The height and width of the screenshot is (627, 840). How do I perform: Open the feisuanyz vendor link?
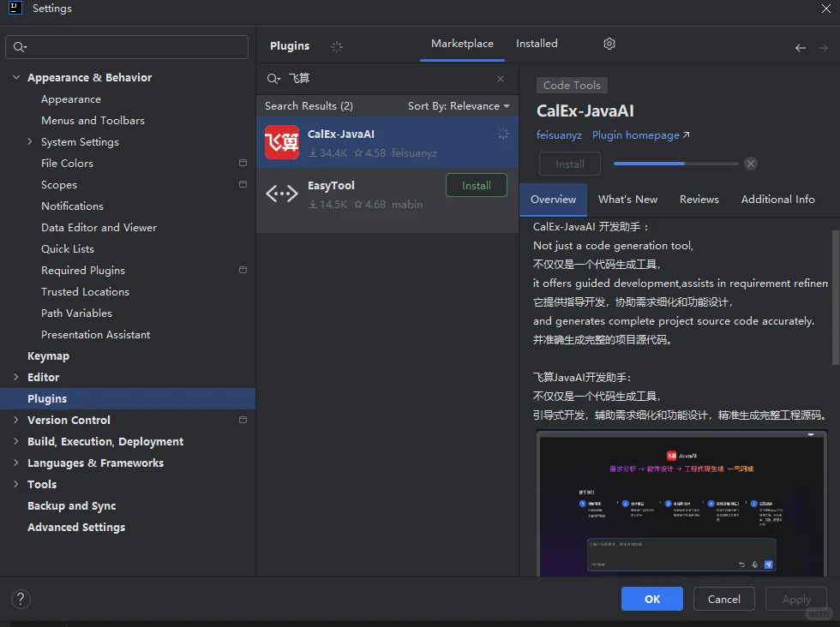click(x=559, y=135)
